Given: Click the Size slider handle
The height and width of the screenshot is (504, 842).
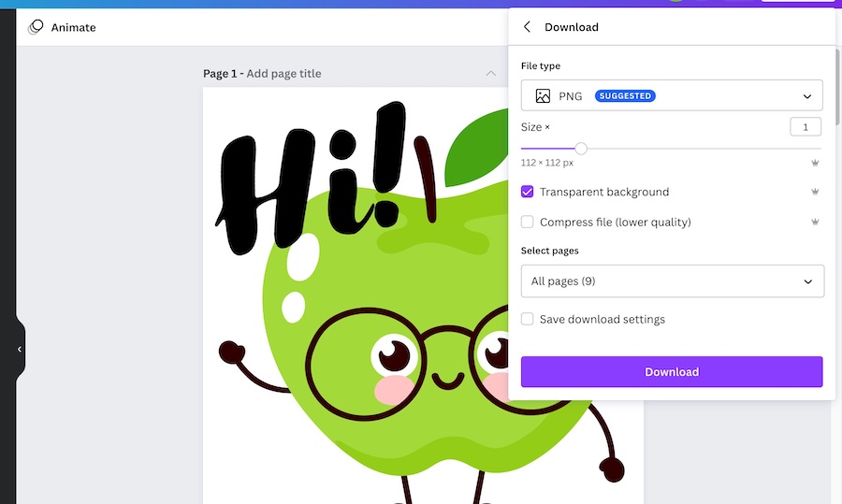Looking at the screenshot, I should [x=581, y=149].
